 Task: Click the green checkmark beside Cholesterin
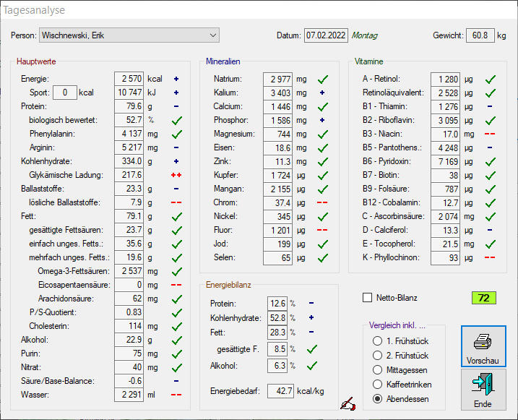(176, 326)
